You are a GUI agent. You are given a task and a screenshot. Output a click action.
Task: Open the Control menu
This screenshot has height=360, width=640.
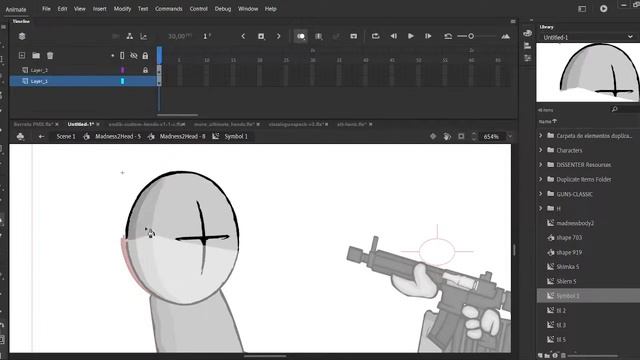198,9
